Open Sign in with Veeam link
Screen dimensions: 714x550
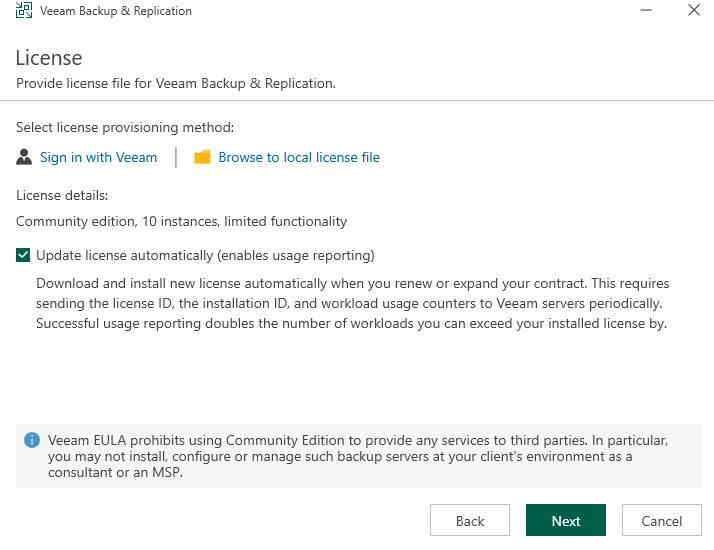tap(98, 157)
